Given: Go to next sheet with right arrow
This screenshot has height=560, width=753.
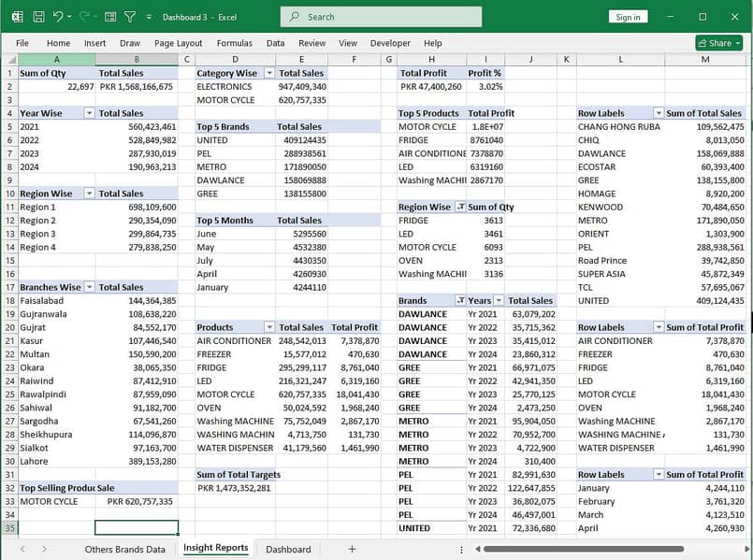Looking at the screenshot, I should (44, 549).
